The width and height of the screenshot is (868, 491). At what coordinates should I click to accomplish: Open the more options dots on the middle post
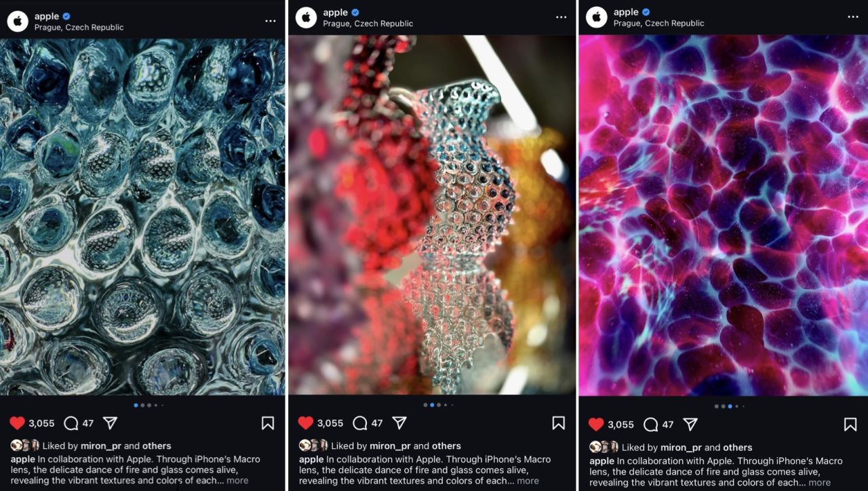click(561, 17)
